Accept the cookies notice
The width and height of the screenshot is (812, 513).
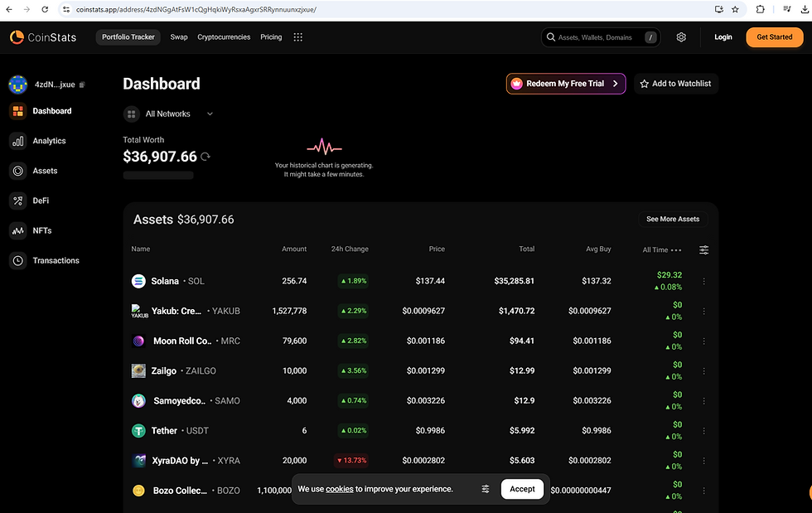tap(522, 489)
